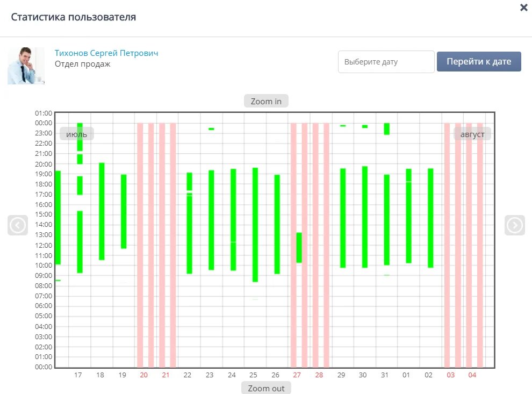Image resolution: width=532 pixels, height=394 pixels.
Task: Click the 06:00 time axis label
Action: 44,306
